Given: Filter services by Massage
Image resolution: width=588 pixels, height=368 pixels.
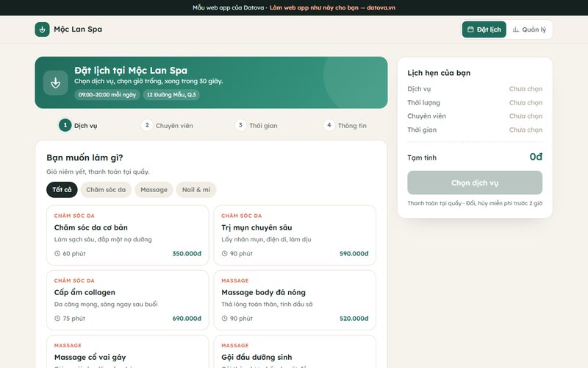Looking at the screenshot, I should pyautogui.click(x=154, y=190).
